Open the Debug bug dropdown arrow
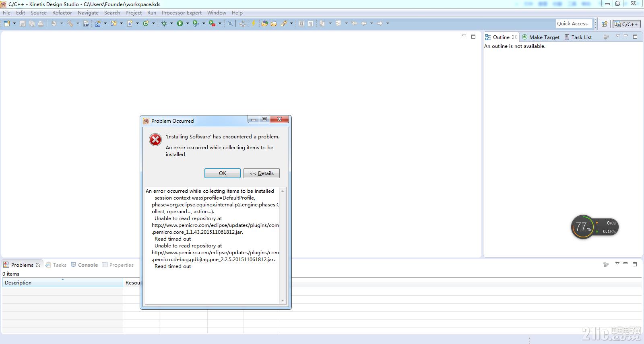644x344 pixels. [171, 23]
